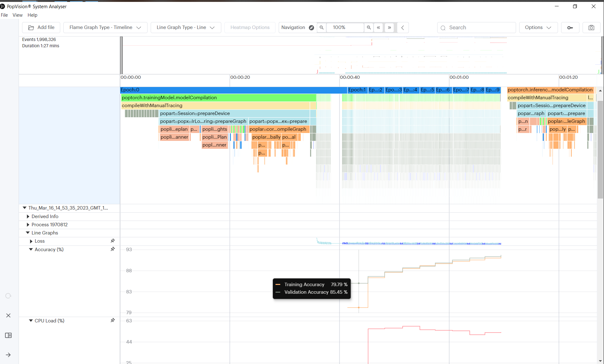
Task: Capture a screenshot with the camera icon
Action: coord(591,27)
